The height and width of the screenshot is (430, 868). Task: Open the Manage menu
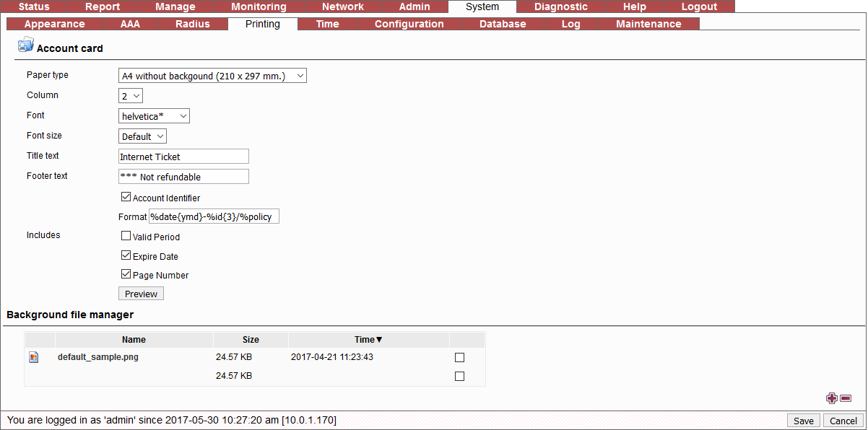[175, 6]
